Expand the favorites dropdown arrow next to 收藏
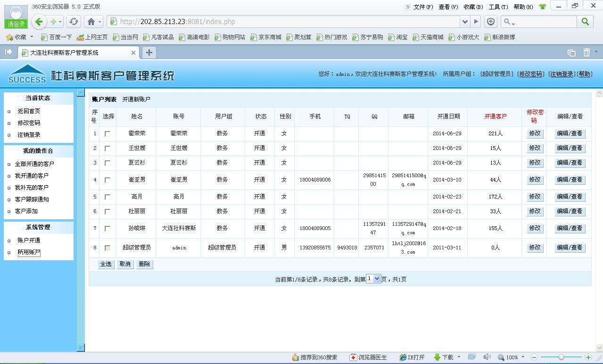This screenshot has width=603, height=364. pyautogui.click(x=32, y=37)
